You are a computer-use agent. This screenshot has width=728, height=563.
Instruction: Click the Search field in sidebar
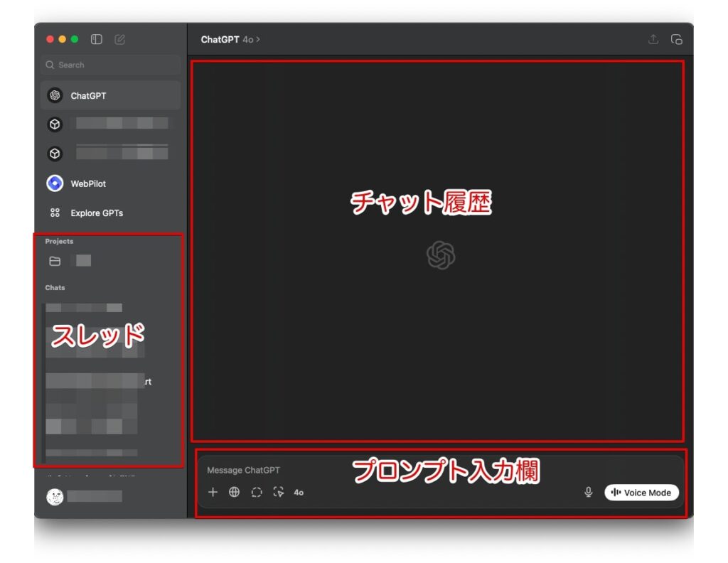(x=110, y=65)
